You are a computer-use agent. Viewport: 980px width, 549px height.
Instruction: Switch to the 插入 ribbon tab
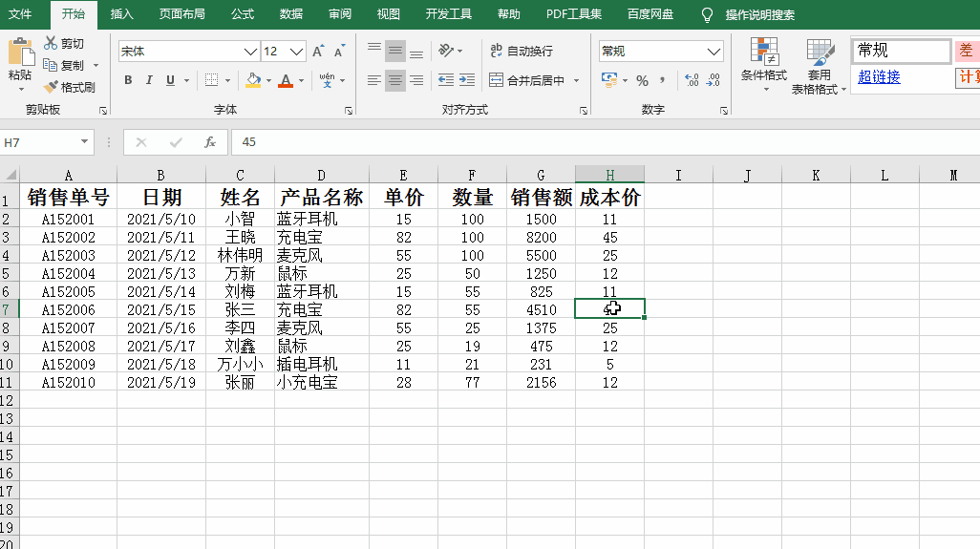(121, 13)
